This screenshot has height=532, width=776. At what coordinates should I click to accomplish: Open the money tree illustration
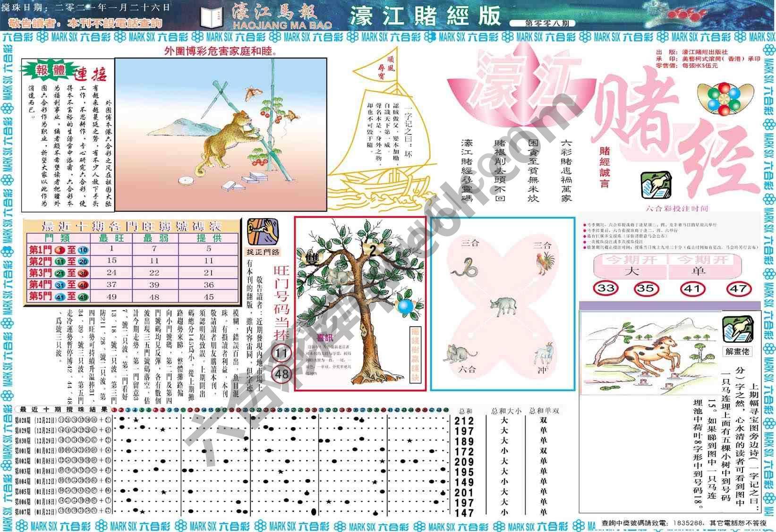pyautogui.click(x=360, y=303)
